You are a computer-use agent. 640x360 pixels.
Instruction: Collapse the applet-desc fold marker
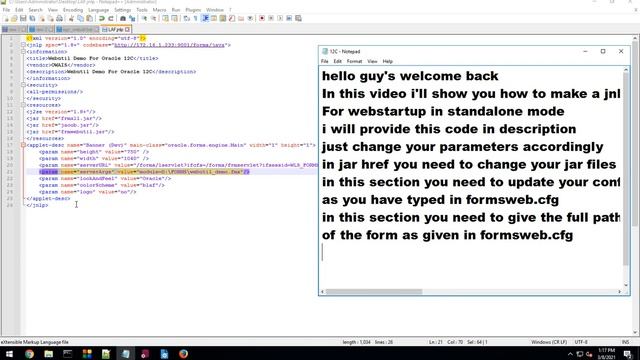(23, 145)
